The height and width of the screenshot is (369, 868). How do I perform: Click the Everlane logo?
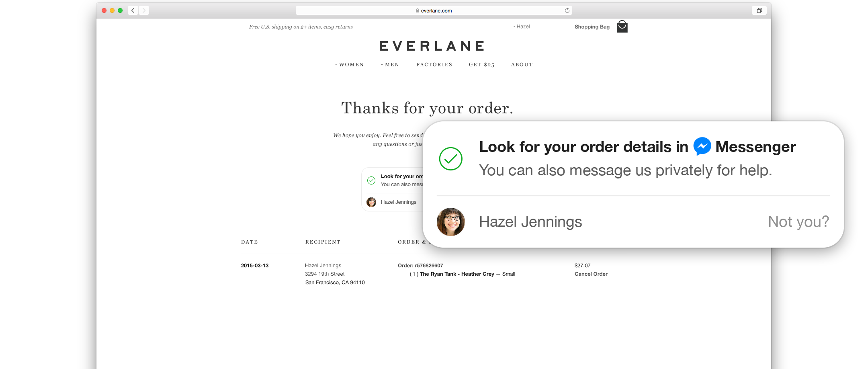432,46
